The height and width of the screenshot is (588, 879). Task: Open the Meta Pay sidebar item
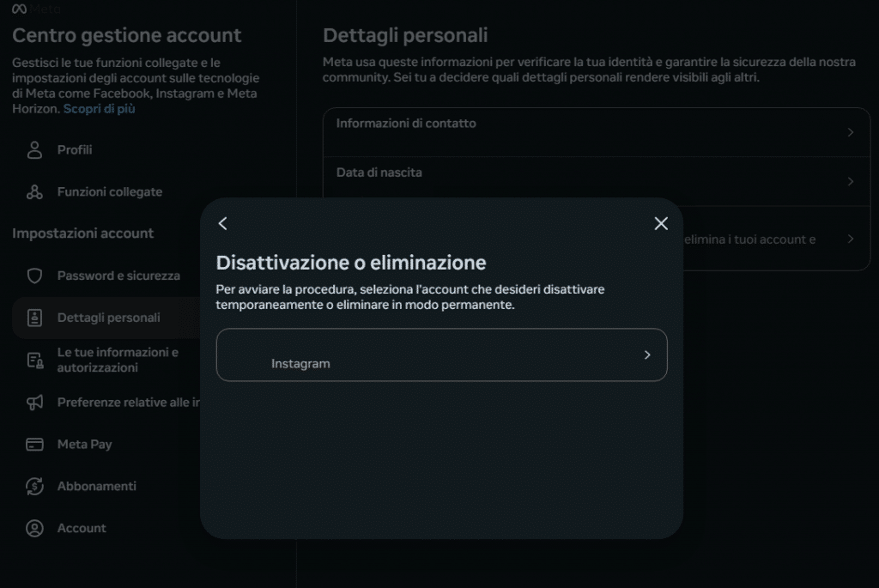coord(106,444)
